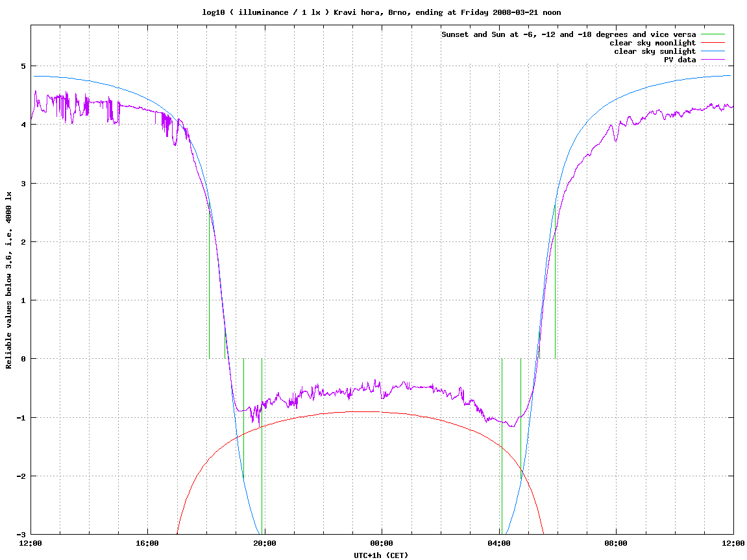Click y-axis tick label -1
Image resolution: width=747 pixels, height=560 pixels.
tap(21, 418)
